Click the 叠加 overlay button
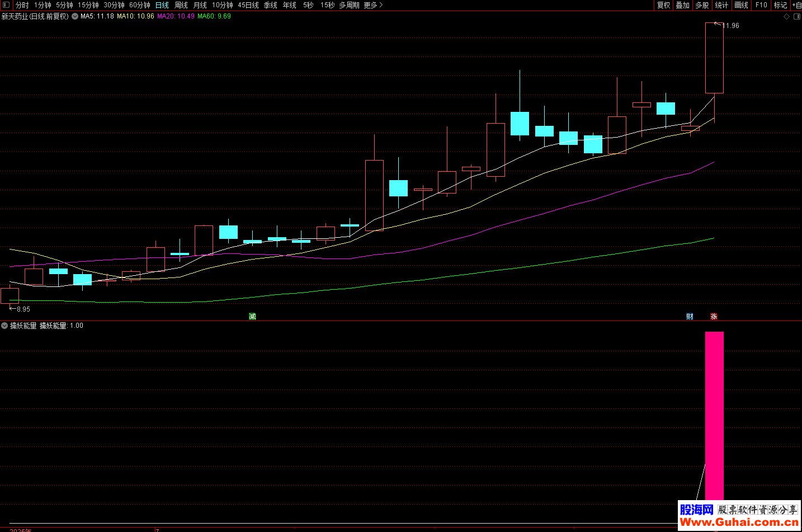Screen dimensions: 802x532 pyautogui.click(x=683, y=5)
